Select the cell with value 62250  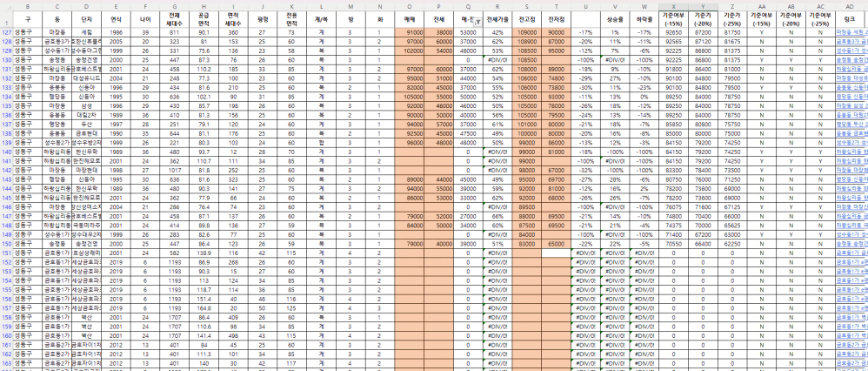[731, 242]
